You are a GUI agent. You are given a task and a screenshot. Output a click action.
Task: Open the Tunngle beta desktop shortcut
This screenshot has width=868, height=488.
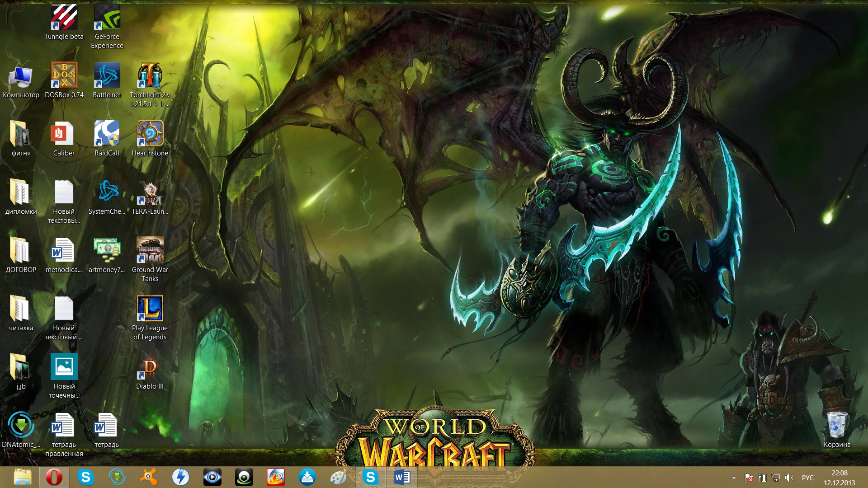point(64,22)
